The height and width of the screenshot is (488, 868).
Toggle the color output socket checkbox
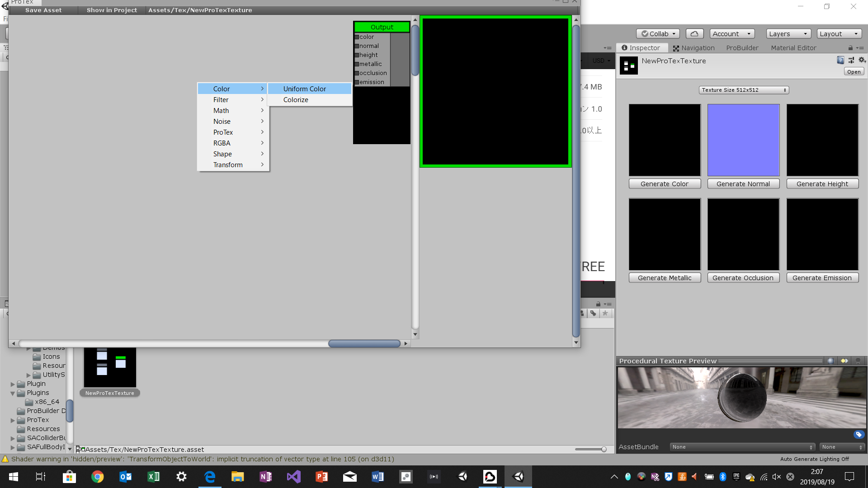357,37
